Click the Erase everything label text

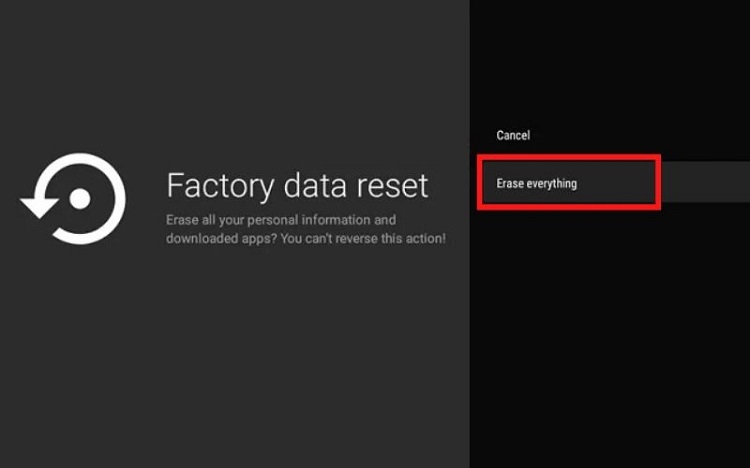coord(537,183)
